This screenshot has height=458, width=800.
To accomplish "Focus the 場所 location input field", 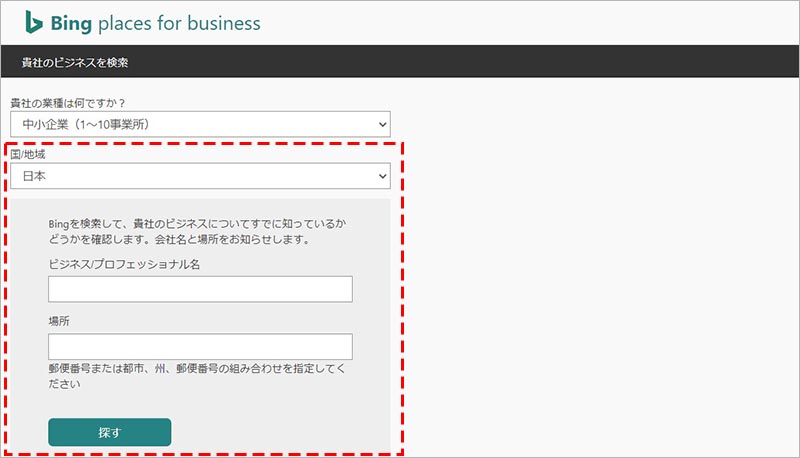I will click(x=200, y=347).
